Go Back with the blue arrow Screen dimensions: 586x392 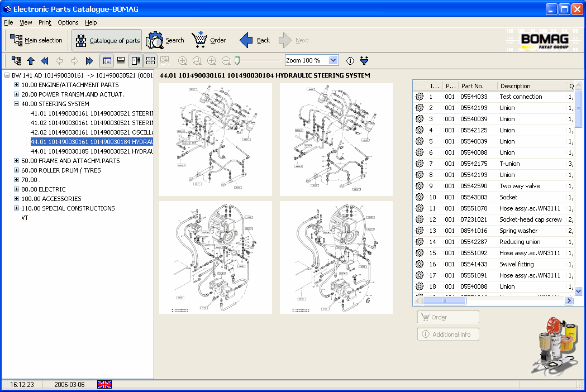(x=254, y=40)
